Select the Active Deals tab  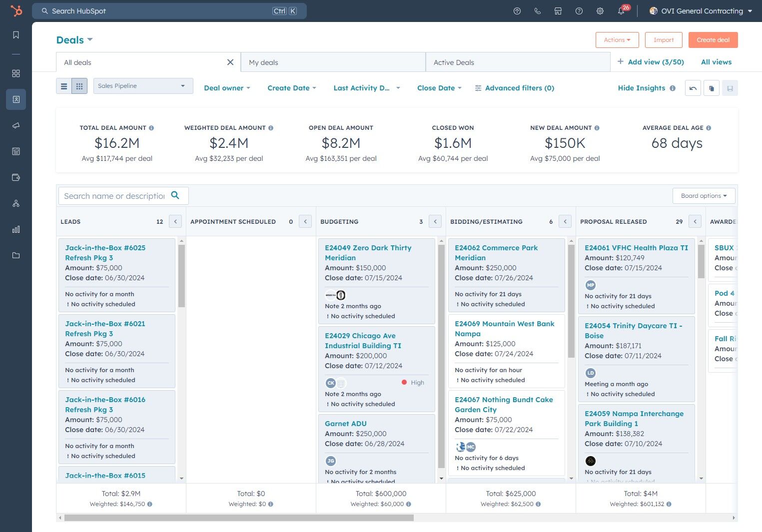click(518, 62)
